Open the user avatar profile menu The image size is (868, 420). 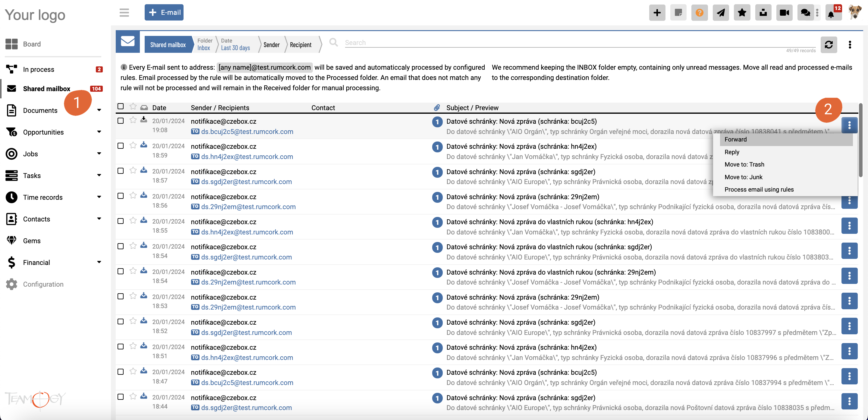[x=854, y=13]
